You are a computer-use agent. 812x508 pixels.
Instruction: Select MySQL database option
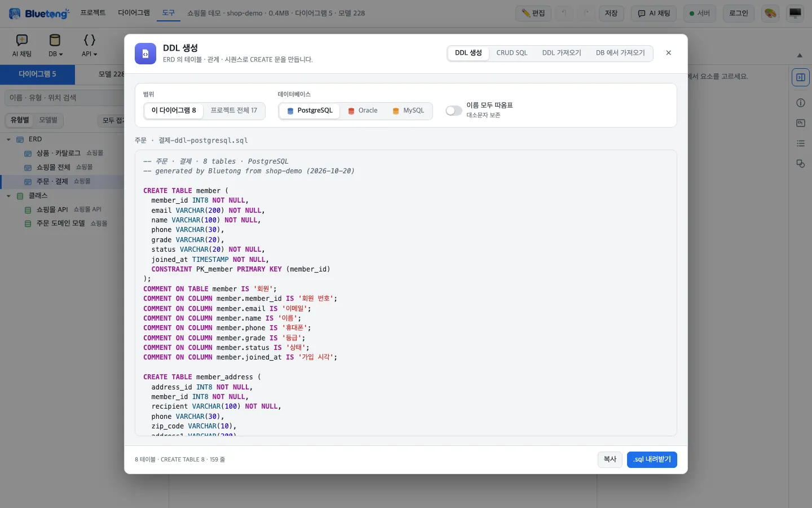pyautogui.click(x=408, y=111)
